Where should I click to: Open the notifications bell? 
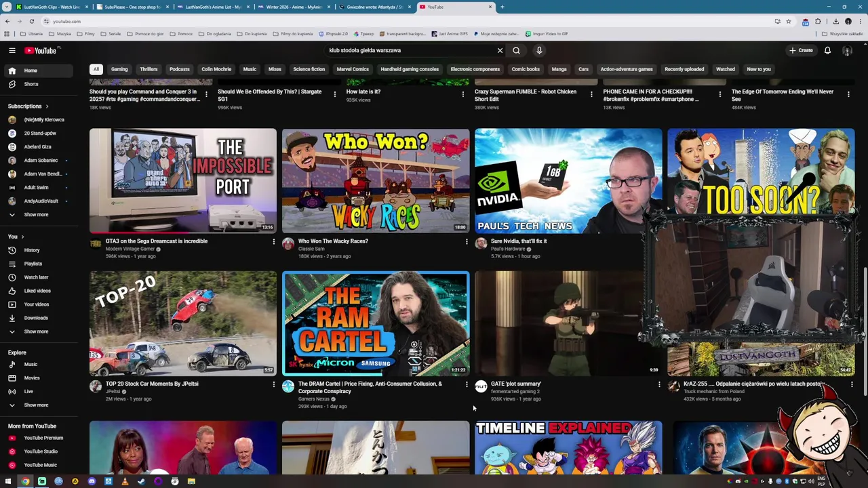click(827, 50)
